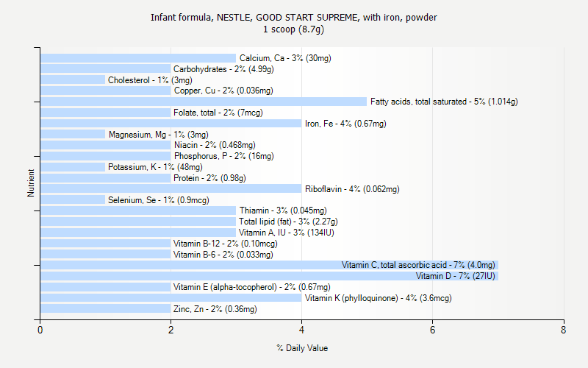Select the Iron, Fe 4% label
This screenshot has height=368, width=588.
[x=345, y=124]
